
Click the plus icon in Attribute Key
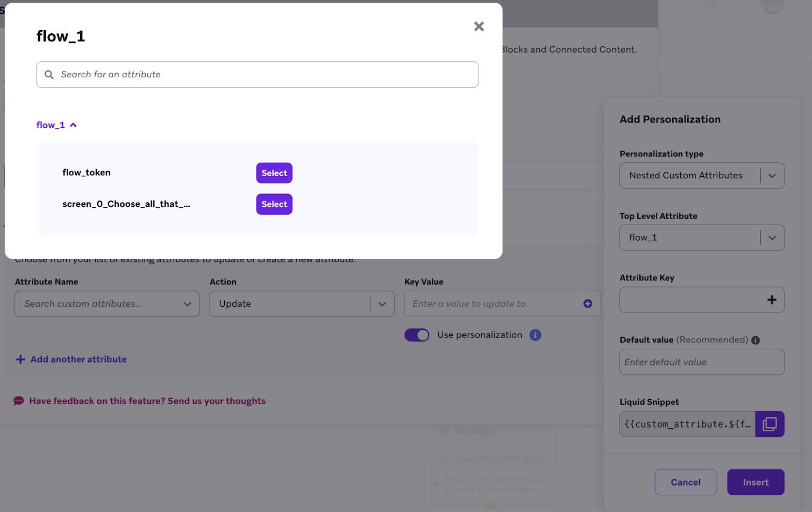771,300
